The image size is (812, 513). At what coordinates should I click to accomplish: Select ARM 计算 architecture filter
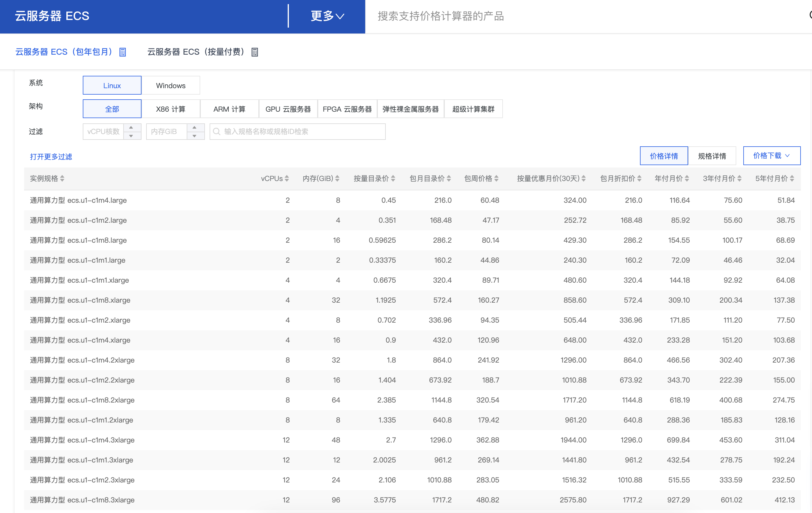click(x=229, y=109)
